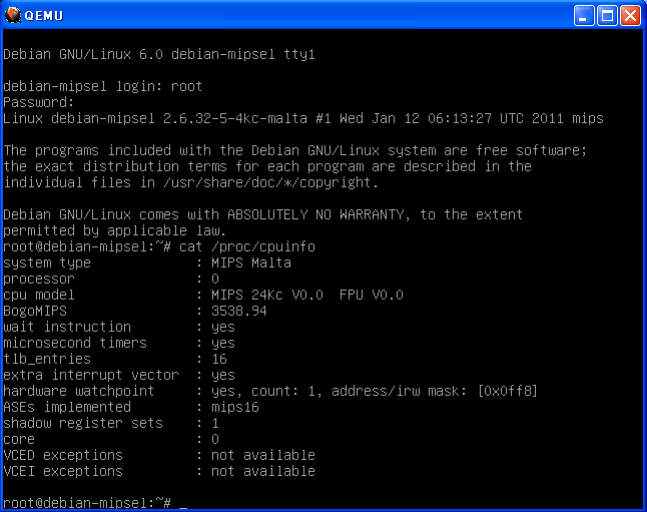The height and width of the screenshot is (512, 647).
Task: Click the 'permitted by applicable law.' line
Action: [x=115, y=231]
